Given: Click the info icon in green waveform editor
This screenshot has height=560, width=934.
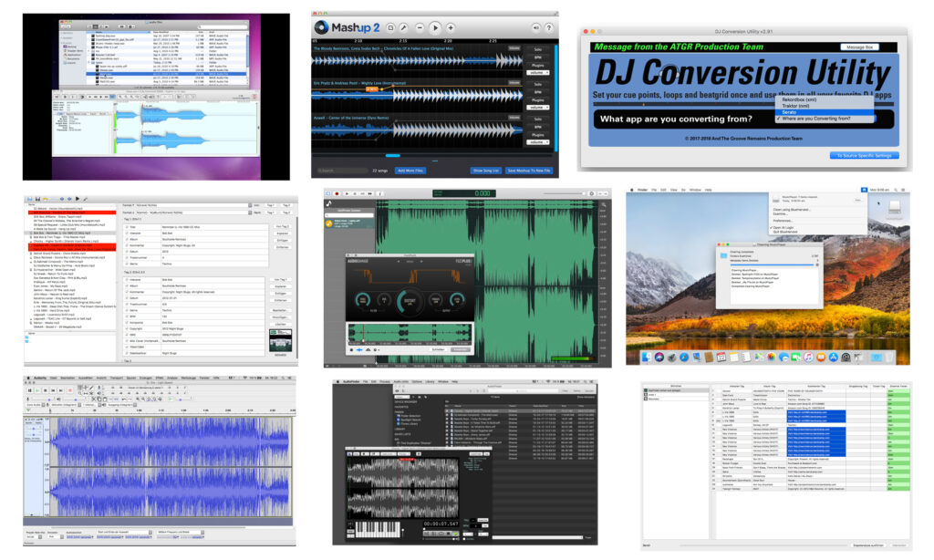Looking at the screenshot, I should pyautogui.click(x=379, y=193).
